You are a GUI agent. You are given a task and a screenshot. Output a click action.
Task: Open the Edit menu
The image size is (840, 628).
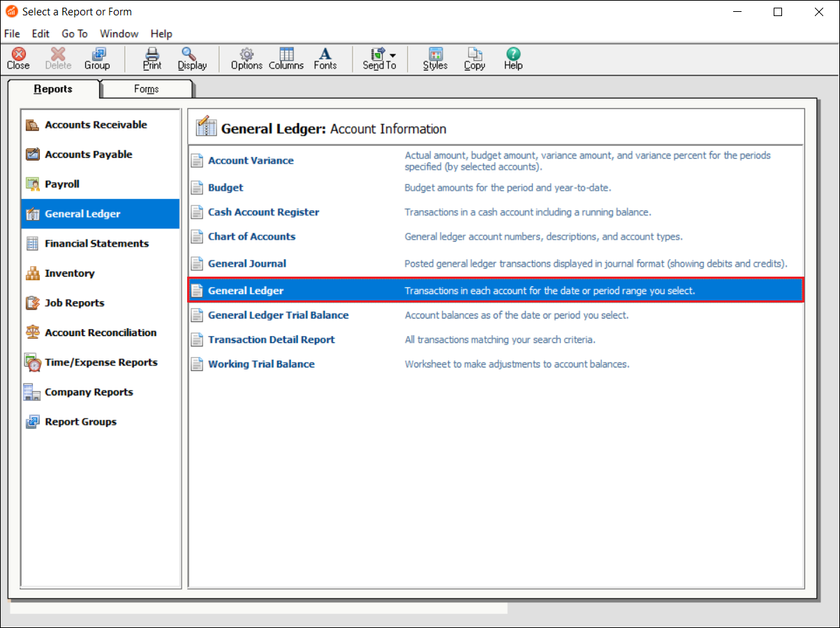coord(40,34)
